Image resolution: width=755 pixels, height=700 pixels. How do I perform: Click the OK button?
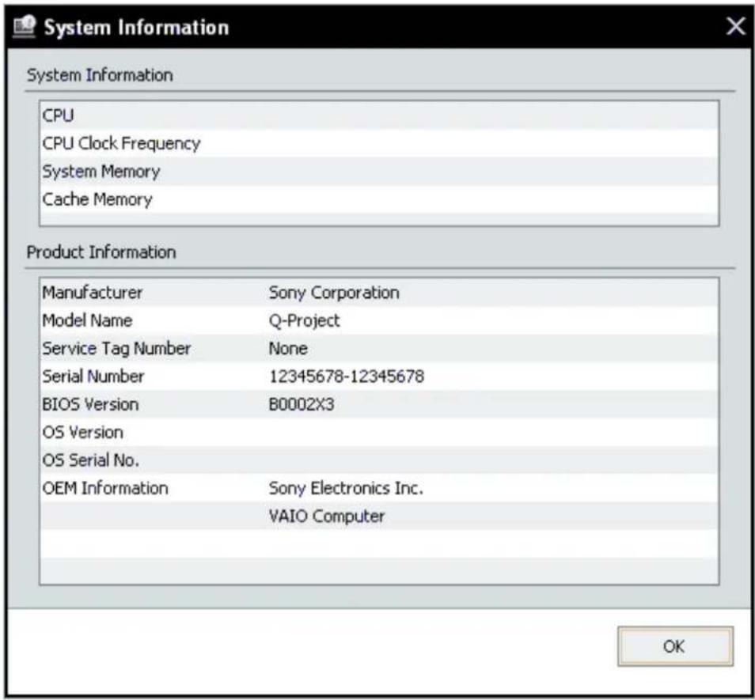coord(675,646)
